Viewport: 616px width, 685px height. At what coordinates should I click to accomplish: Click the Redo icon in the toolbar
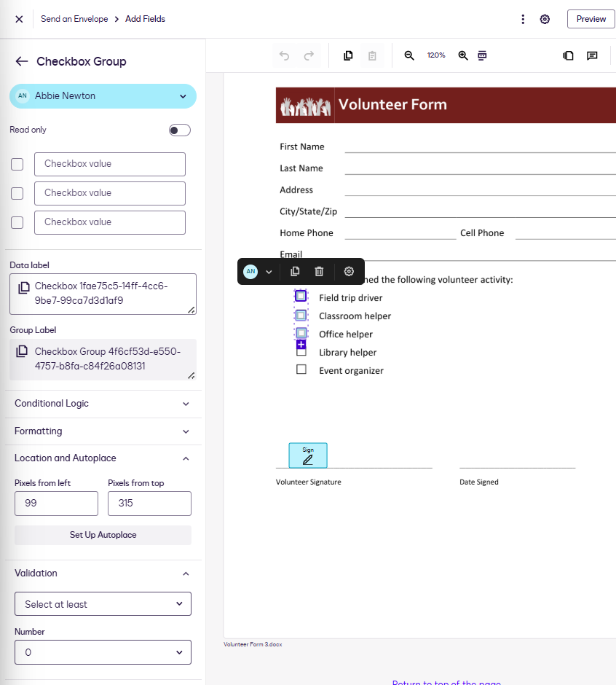click(308, 55)
